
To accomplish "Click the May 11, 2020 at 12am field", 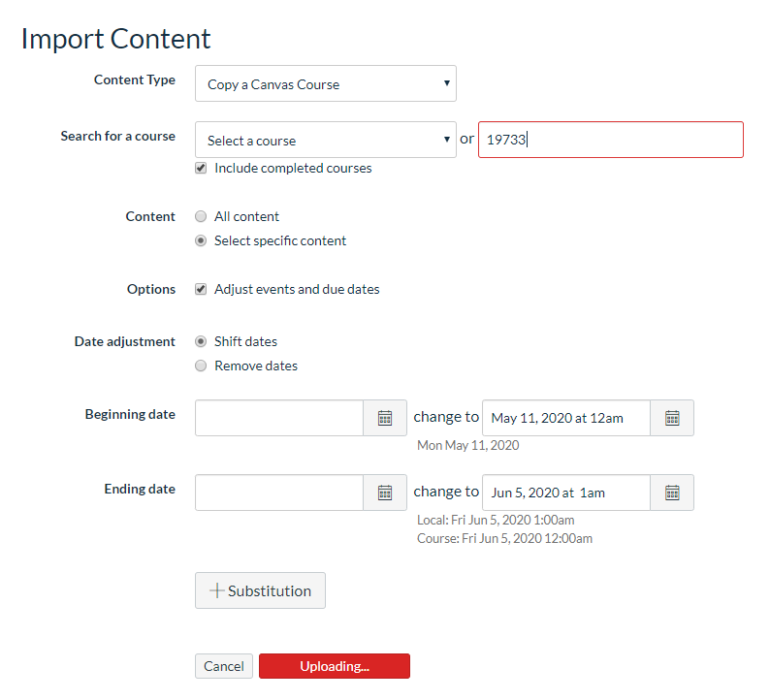I will [566, 418].
